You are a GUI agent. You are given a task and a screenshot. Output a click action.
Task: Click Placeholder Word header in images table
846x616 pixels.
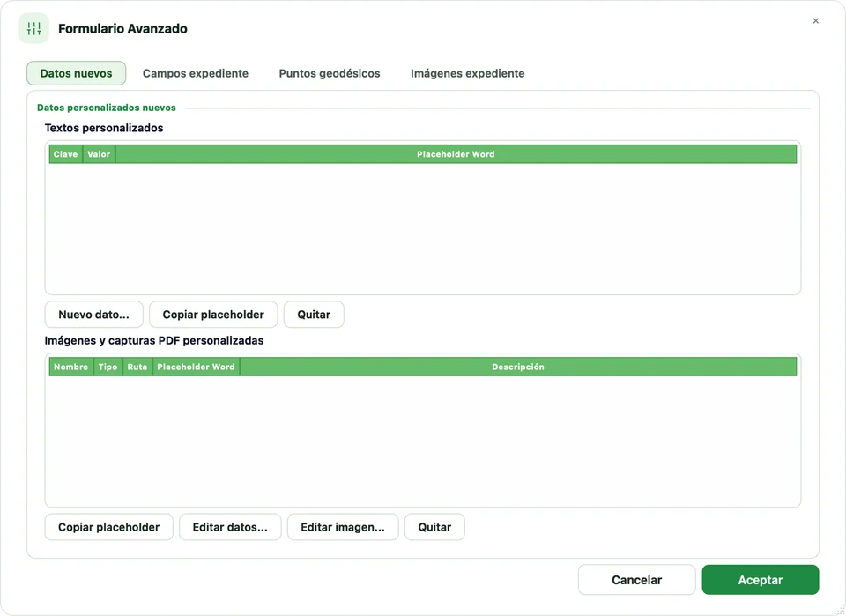[196, 367]
